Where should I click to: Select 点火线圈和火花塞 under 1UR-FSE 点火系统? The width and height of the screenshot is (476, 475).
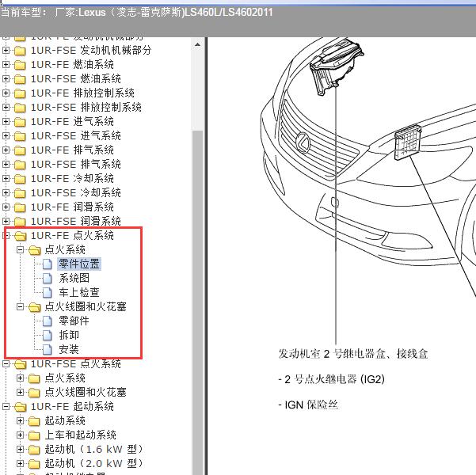[x=86, y=393]
